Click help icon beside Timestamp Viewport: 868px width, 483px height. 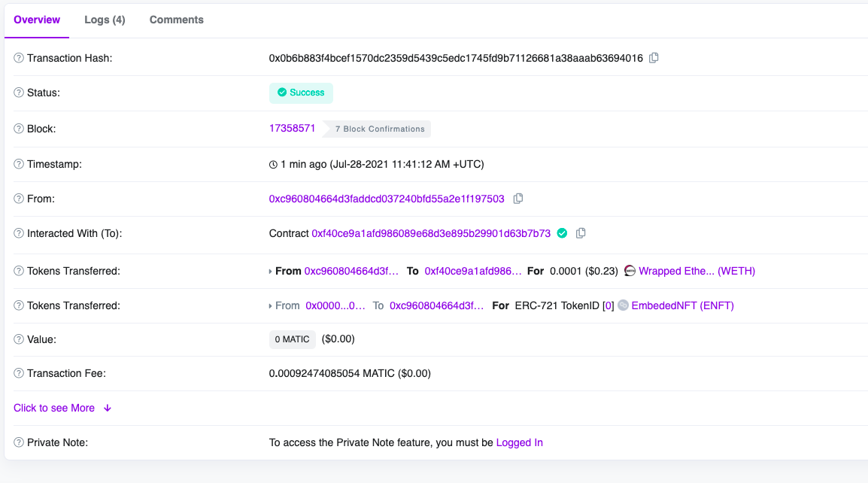(x=19, y=164)
